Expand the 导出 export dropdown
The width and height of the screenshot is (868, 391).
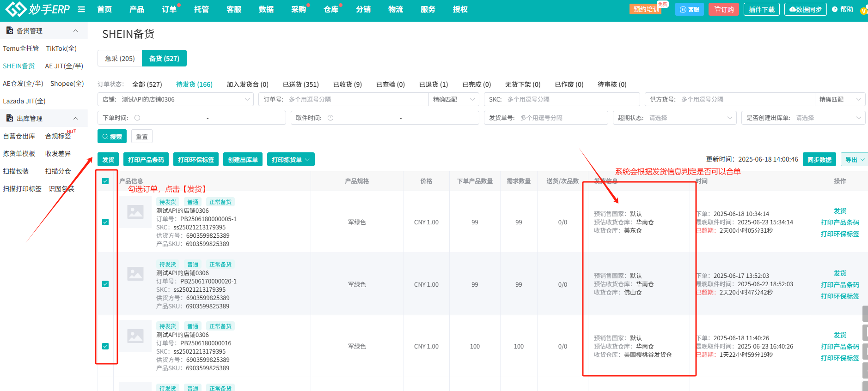[854, 160]
